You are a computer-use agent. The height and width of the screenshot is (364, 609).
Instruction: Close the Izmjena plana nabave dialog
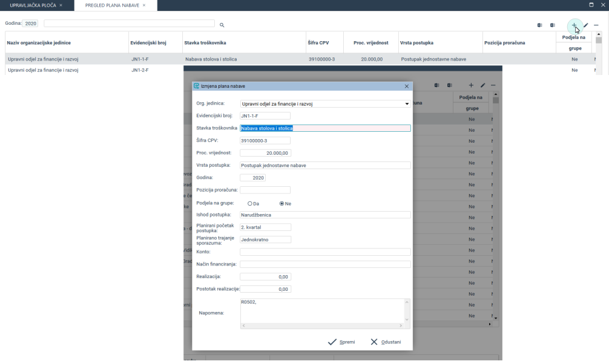click(406, 86)
